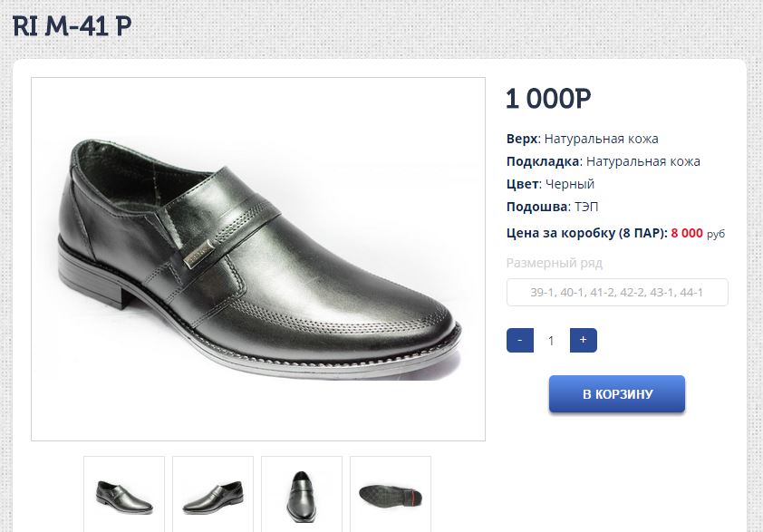The width and height of the screenshot is (763, 532).
Task: Click the quantity input field
Action: pyautogui.click(x=551, y=341)
